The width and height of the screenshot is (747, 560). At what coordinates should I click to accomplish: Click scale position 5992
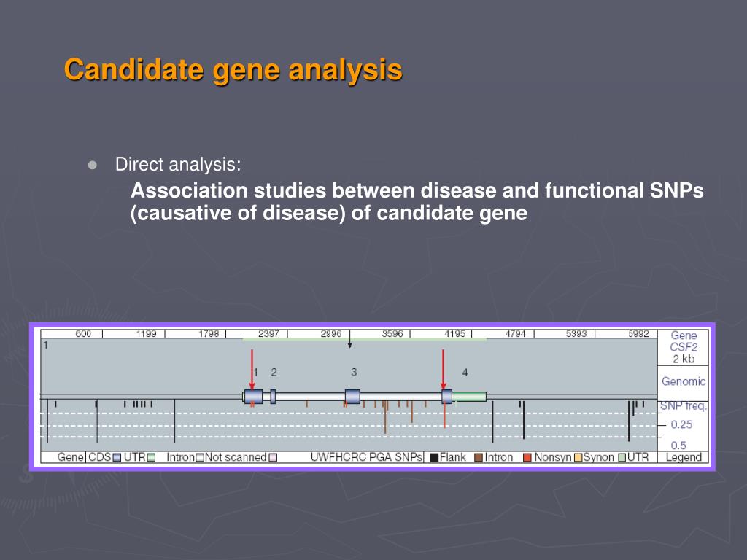click(638, 334)
